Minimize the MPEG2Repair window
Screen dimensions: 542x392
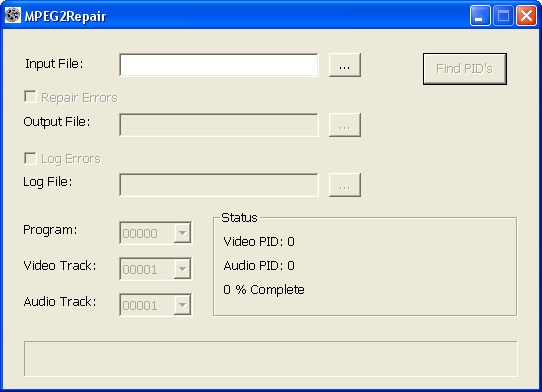point(480,16)
